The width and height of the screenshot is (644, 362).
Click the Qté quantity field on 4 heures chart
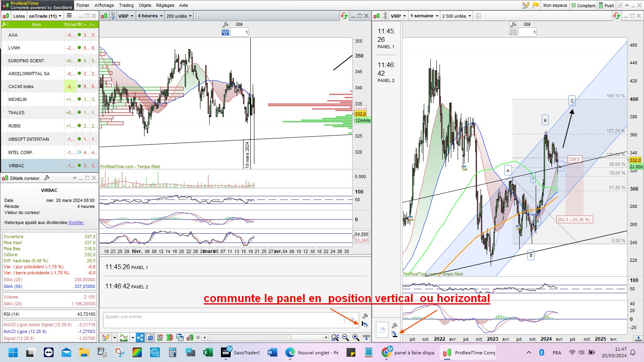click(x=239, y=32)
